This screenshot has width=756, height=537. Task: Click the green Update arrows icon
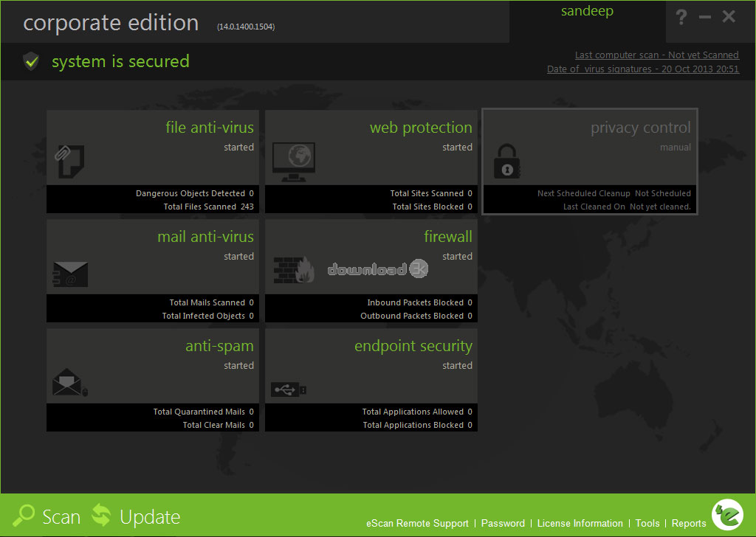tap(101, 516)
